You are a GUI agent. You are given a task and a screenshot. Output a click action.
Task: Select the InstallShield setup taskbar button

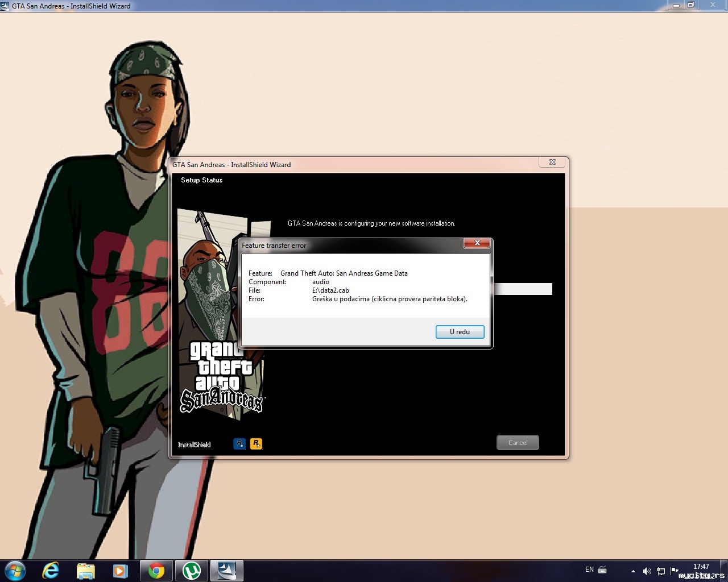click(227, 570)
